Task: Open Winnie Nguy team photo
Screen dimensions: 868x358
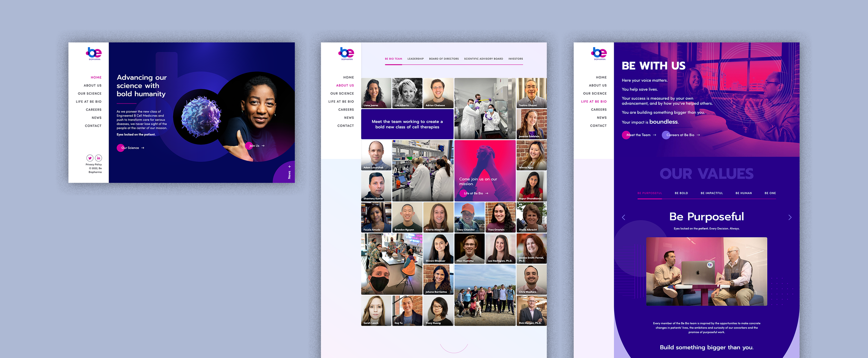Action: 532,155
